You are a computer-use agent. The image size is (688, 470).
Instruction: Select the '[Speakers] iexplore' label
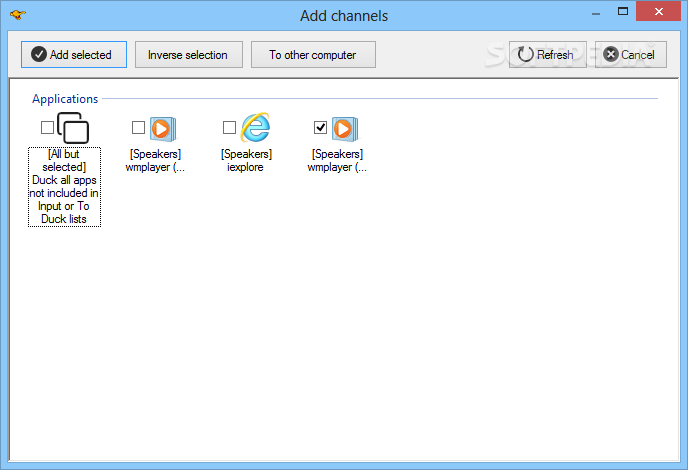coord(246,161)
